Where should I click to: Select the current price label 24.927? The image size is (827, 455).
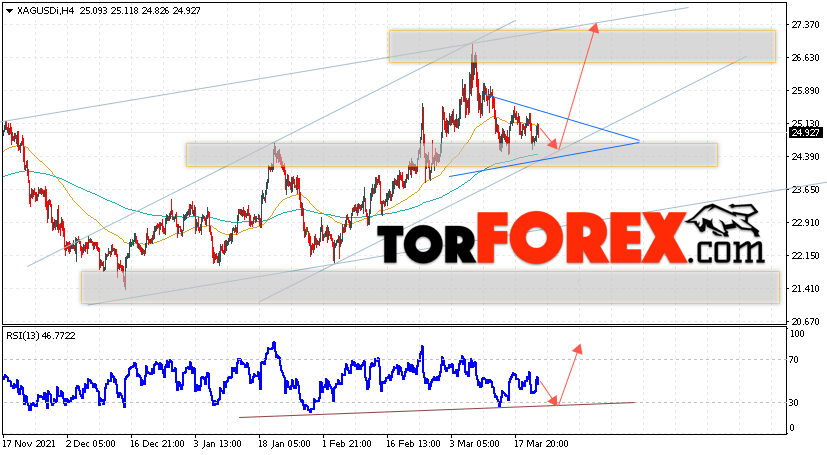pyautogui.click(x=805, y=133)
